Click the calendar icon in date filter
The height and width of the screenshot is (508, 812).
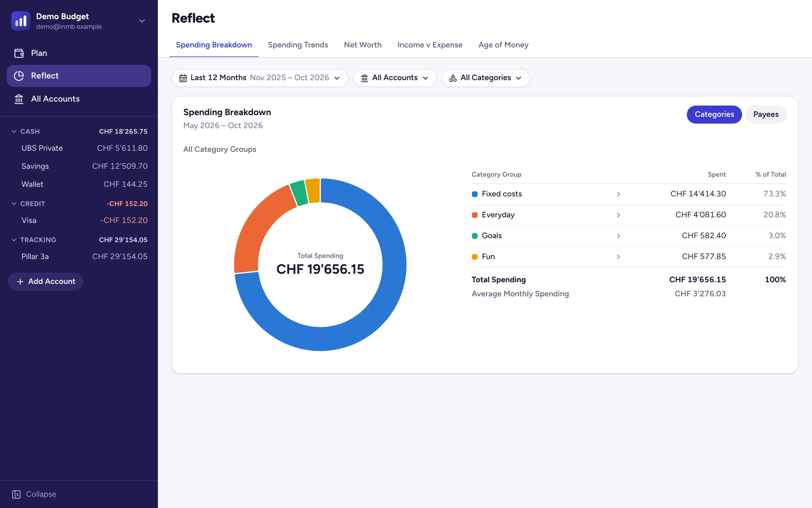tap(183, 78)
